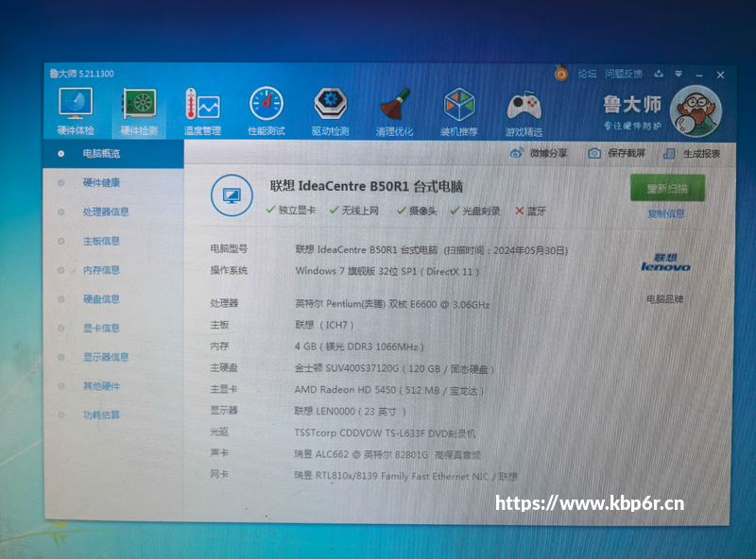Select 硬件健康 in the sidebar
756x559 pixels.
(101, 182)
